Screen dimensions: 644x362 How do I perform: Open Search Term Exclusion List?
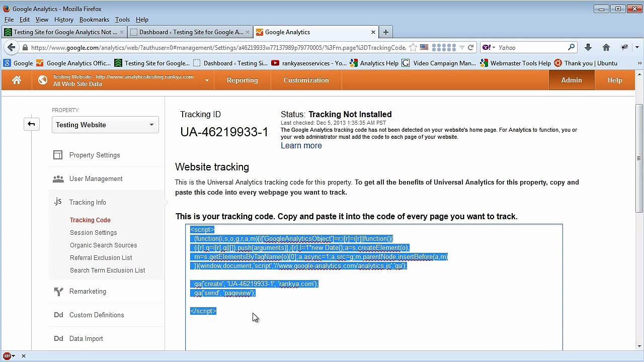(x=107, y=270)
